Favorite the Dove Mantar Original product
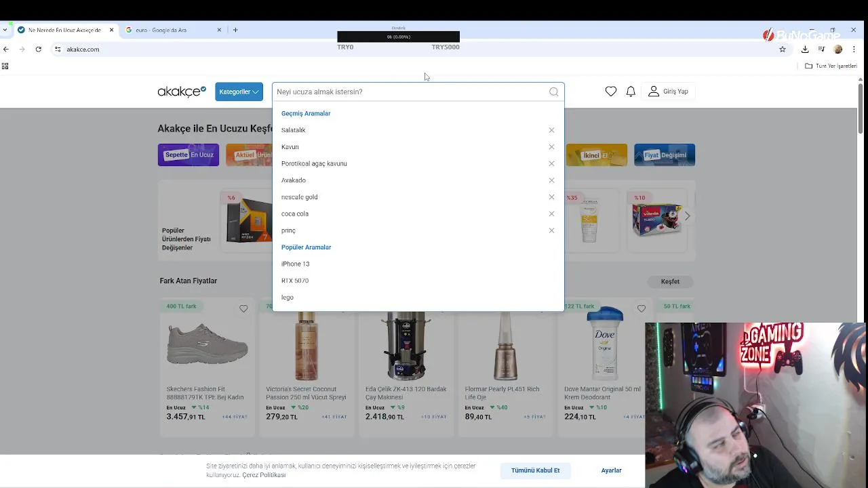The height and width of the screenshot is (488, 868). point(642,309)
